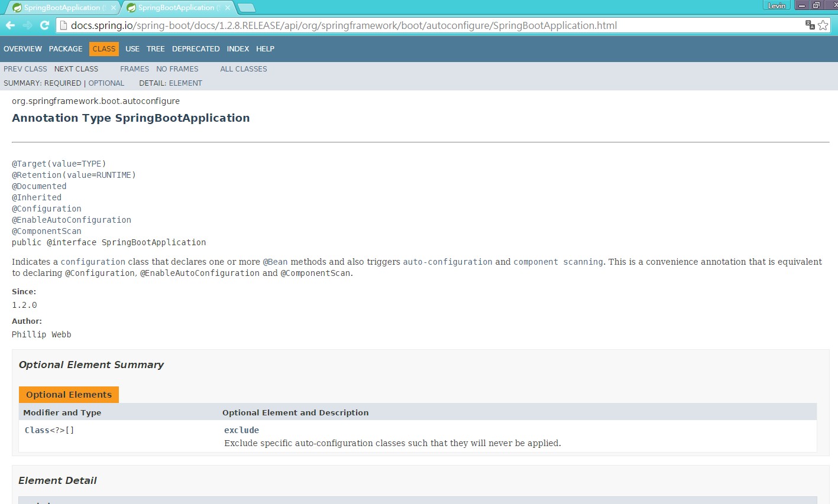Viewport: 838px width, 504px height.
Task: Open the TREE navigation link
Action: pyautogui.click(x=156, y=49)
